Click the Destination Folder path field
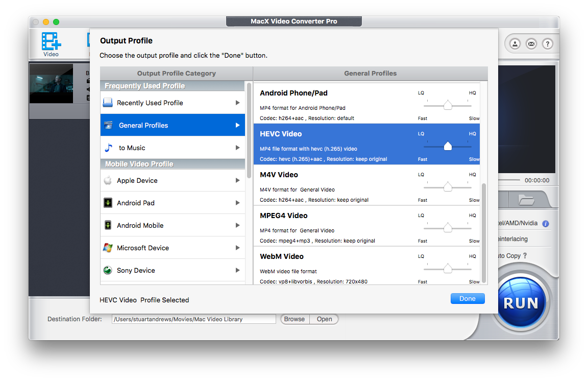 click(x=193, y=319)
